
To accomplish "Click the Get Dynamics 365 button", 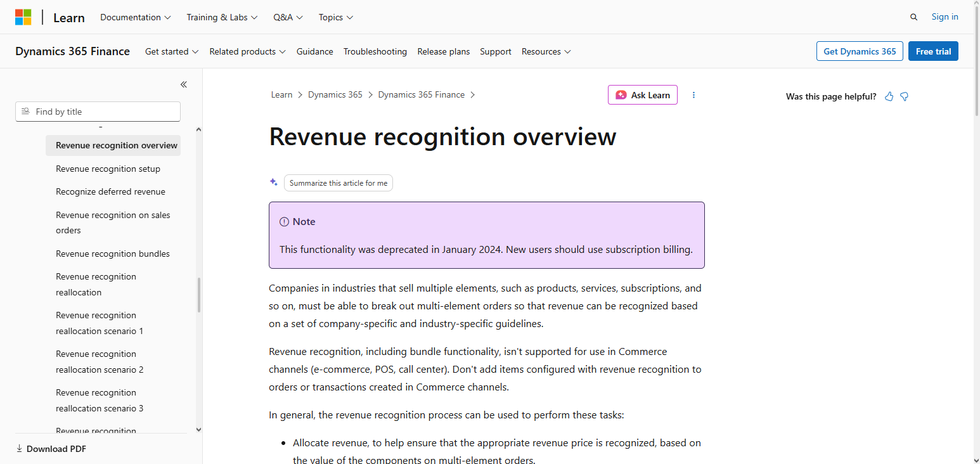I will point(860,51).
